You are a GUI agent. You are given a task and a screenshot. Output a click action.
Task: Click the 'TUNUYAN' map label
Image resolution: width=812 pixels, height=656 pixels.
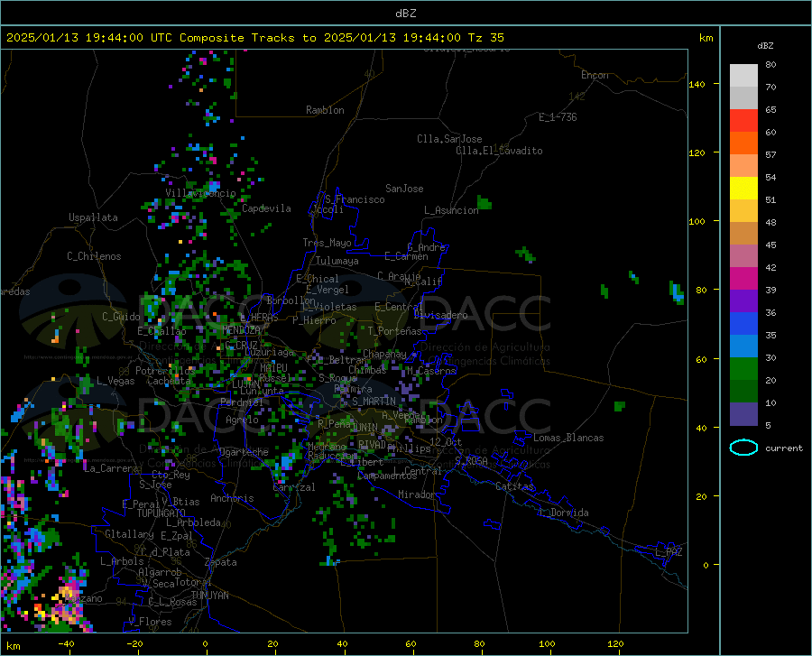209,596
